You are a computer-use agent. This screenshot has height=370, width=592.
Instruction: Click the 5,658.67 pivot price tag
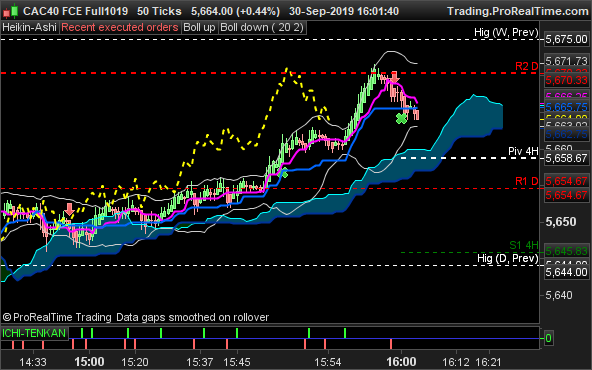coord(566,158)
